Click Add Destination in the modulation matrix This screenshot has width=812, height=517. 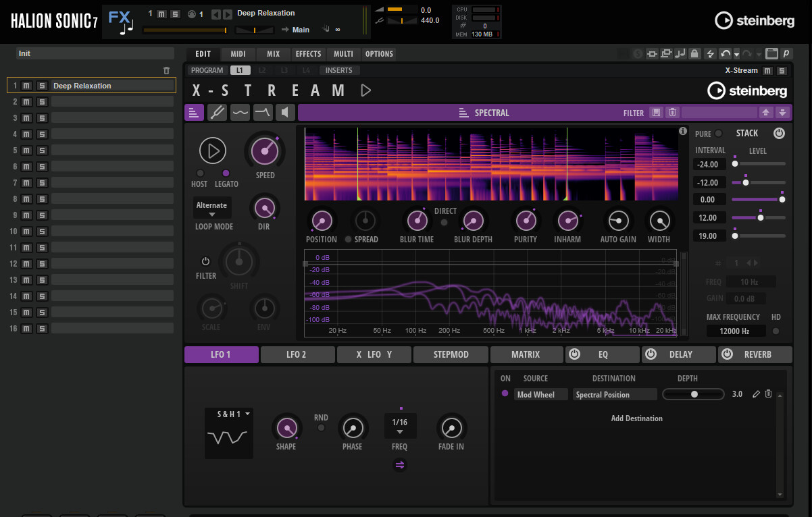[x=636, y=418]
